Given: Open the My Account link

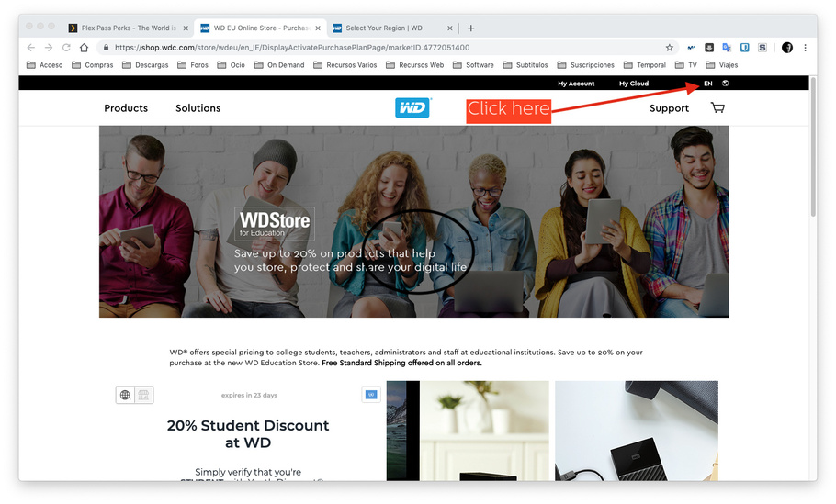Looking at the screenshot, I should [x=576, y=84].
